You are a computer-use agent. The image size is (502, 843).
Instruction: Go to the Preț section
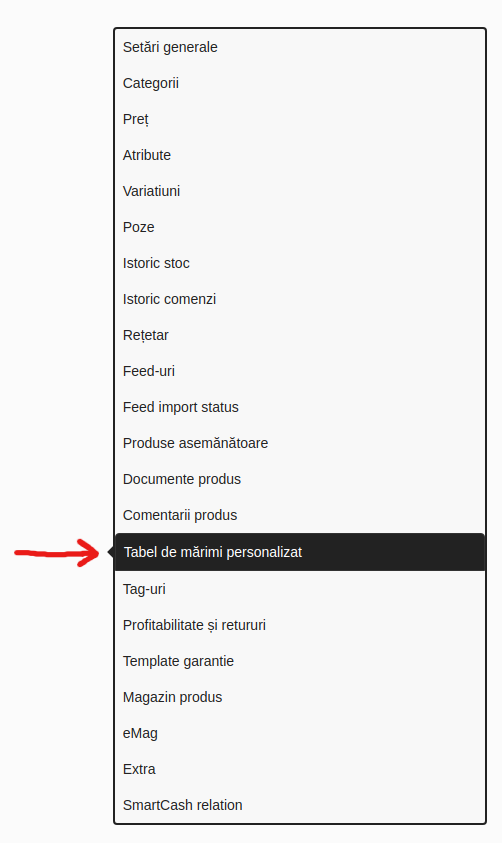point(299,119)
